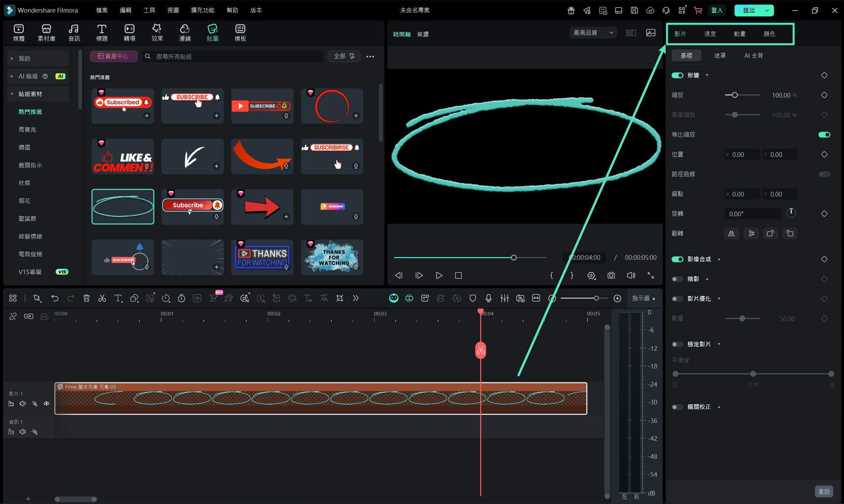
Task: Hide 影片 1 track with eye icon
Action: click(x=46, y=403)
